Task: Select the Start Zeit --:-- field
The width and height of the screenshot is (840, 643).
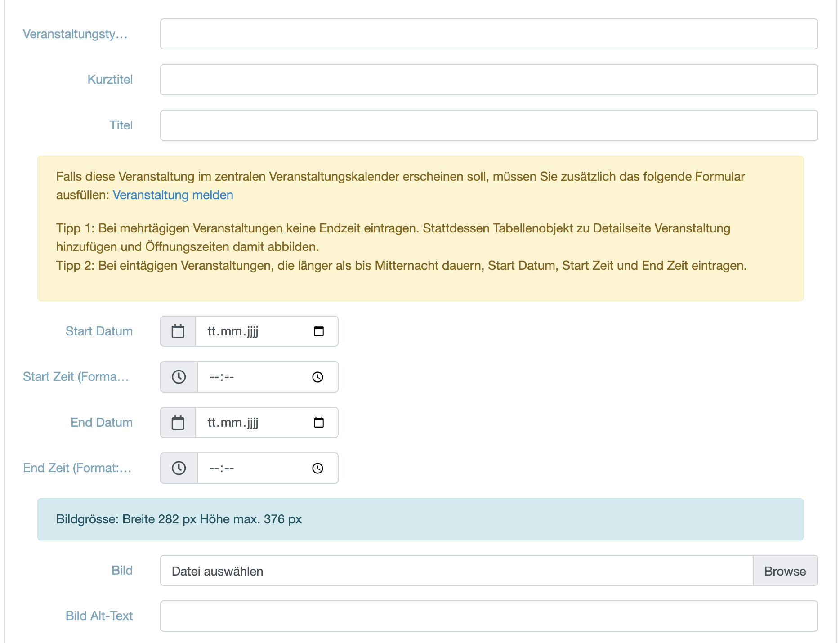Action: point(268,377)
